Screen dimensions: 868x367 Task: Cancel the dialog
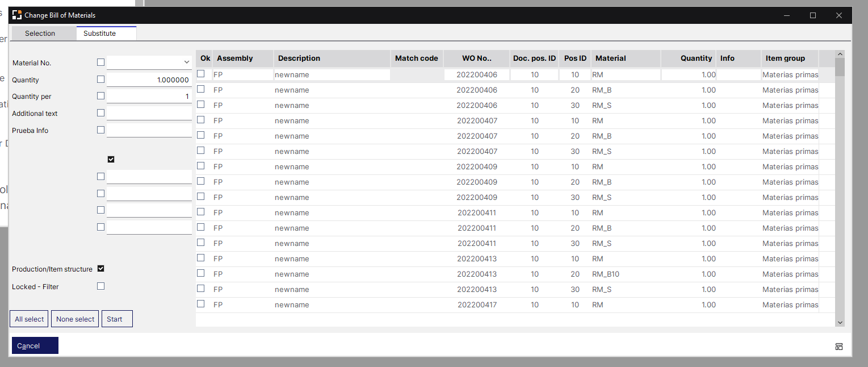[35, 345]
